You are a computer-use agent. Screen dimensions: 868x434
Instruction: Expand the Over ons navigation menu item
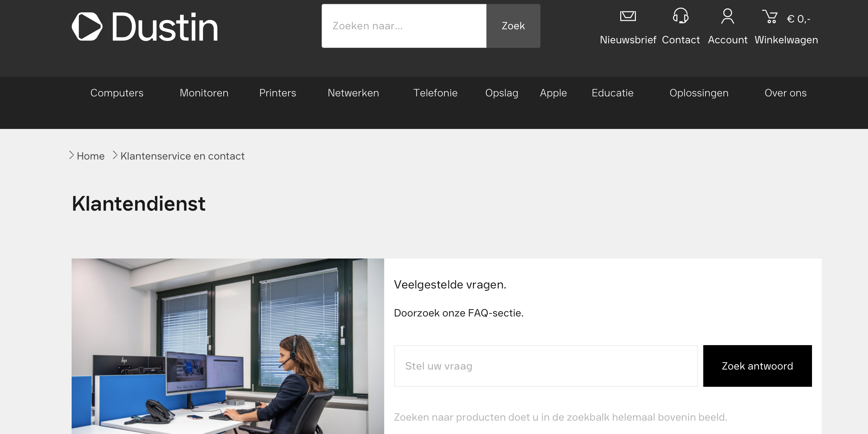786,93
